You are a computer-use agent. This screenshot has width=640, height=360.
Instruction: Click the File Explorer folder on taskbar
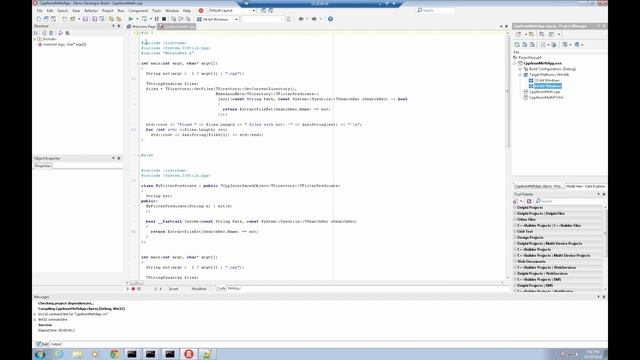(x=77, y=354)
